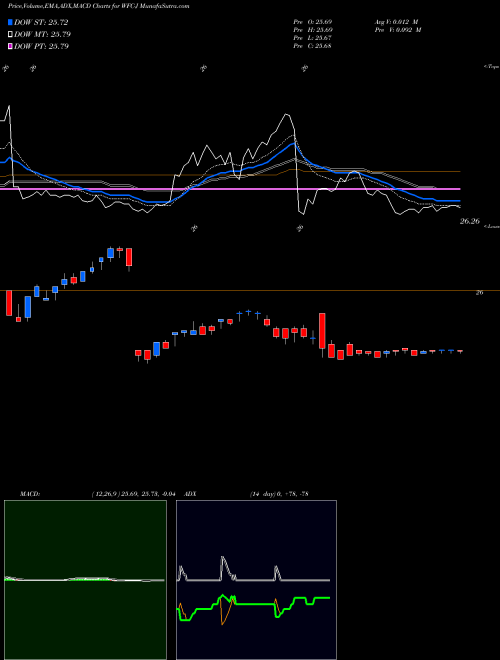Click the 'Pre H: 25.69' value
The image size is (500, 660).
pos(313,30)
